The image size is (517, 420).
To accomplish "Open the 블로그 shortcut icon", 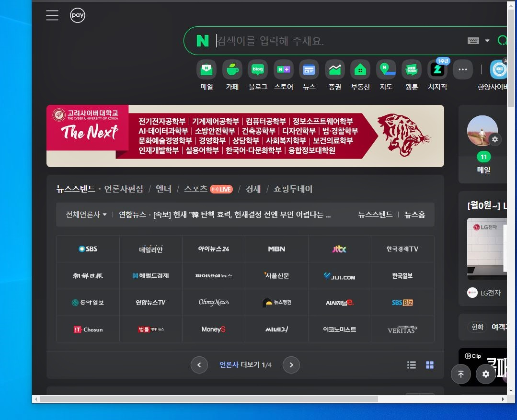I will point(257,69).
